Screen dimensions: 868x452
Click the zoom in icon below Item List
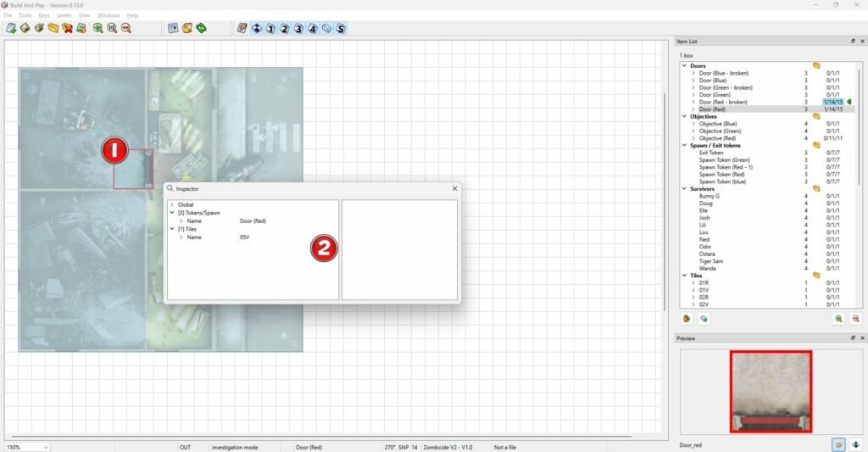coord(838,319)
